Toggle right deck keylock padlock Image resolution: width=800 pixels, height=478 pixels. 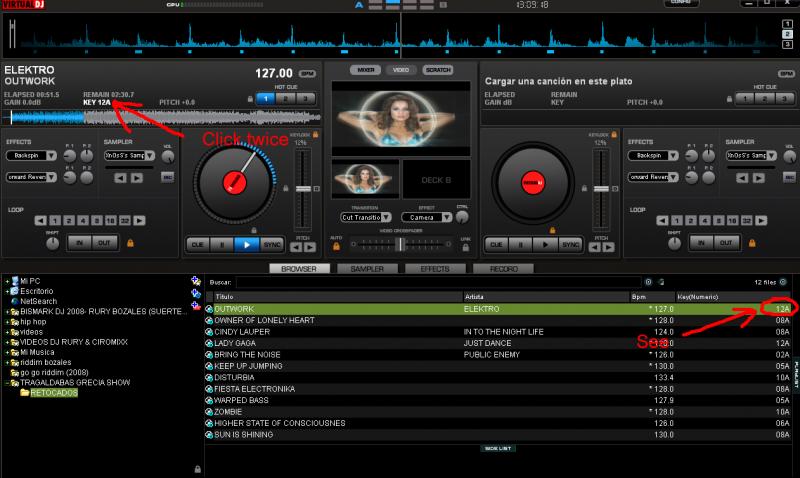(x=614, y=135)
